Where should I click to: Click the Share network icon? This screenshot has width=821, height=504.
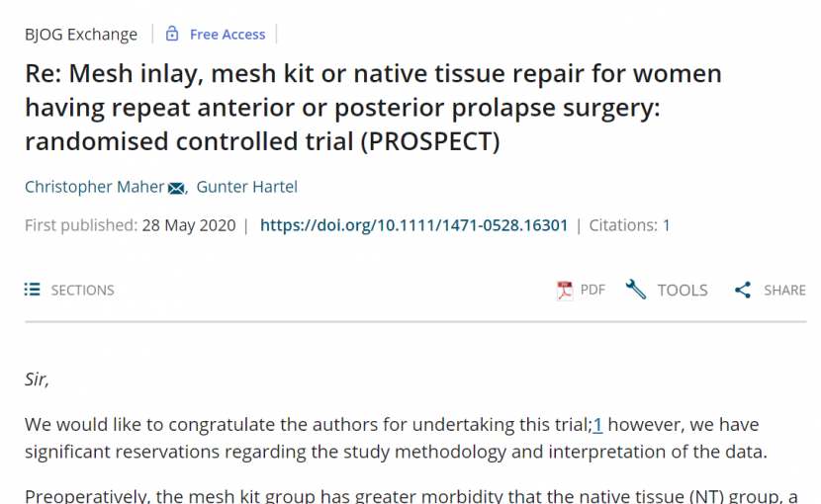pyautogui.click(x=743, y=290)
